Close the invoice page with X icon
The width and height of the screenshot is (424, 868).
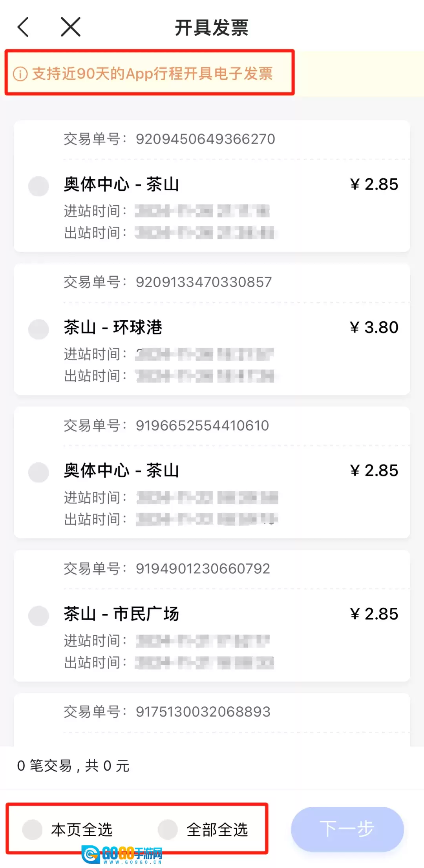(71, 27)
